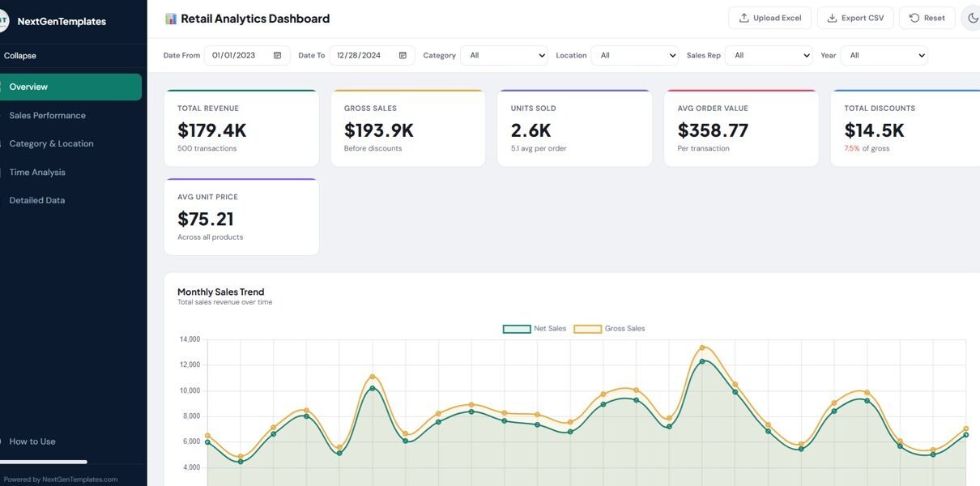Screen dimensions: 980x486
Task: Select Detailed Data in the sidebar
Action: (37, 201)
